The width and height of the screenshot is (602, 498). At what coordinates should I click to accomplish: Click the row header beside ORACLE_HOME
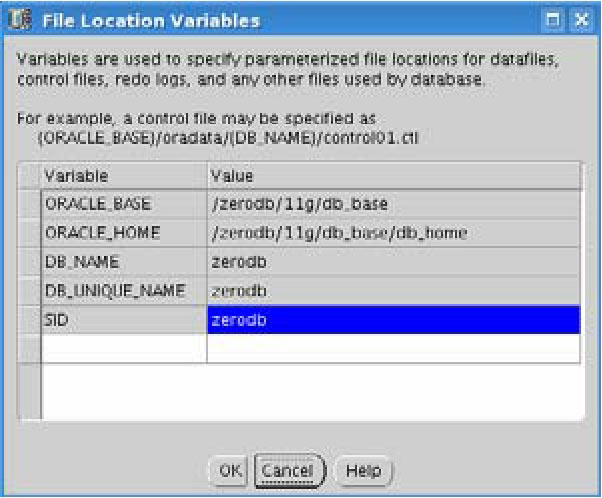pos(29,233)
